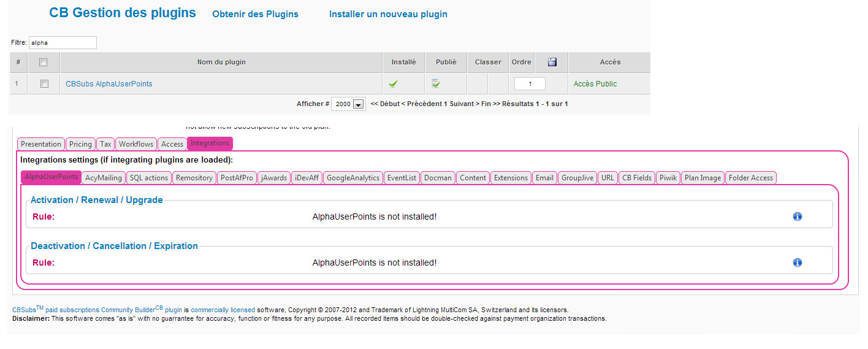The width and height of the screenshot is (868, 349).
Task: Click the Obtenir des Plugins link
Action: click(x=255, y=14)
